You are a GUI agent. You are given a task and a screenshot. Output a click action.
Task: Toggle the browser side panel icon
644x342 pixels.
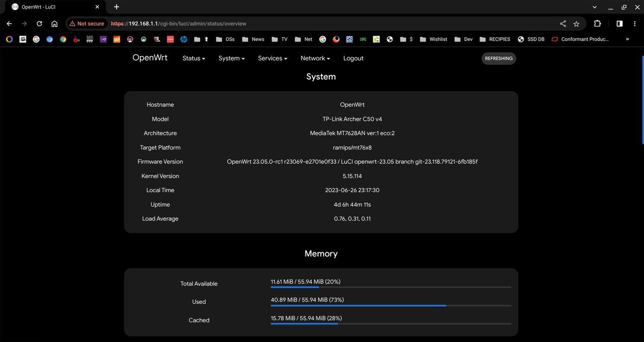(619, 24)
